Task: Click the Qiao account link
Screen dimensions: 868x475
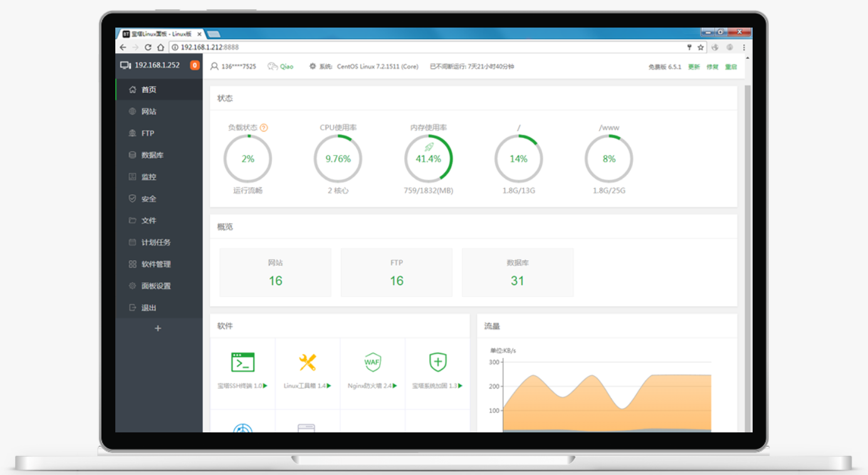Action: [286, 66]
